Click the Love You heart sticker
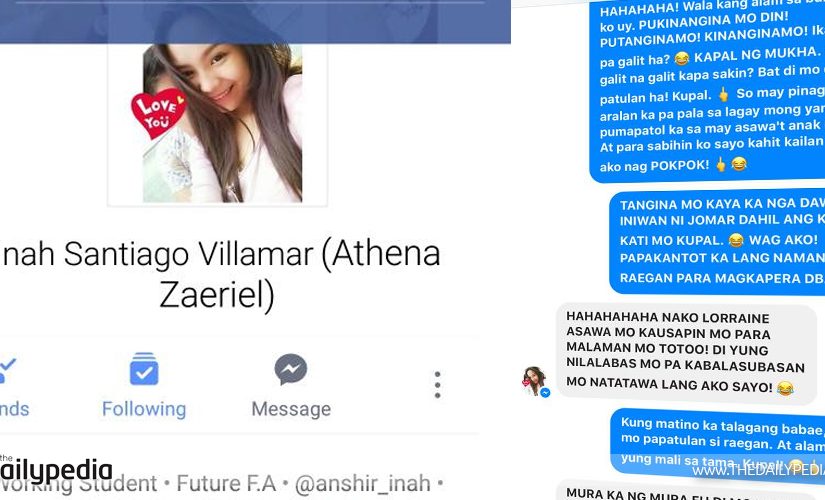The height and width of the screenshot is (500, 825). coord(158,113)
